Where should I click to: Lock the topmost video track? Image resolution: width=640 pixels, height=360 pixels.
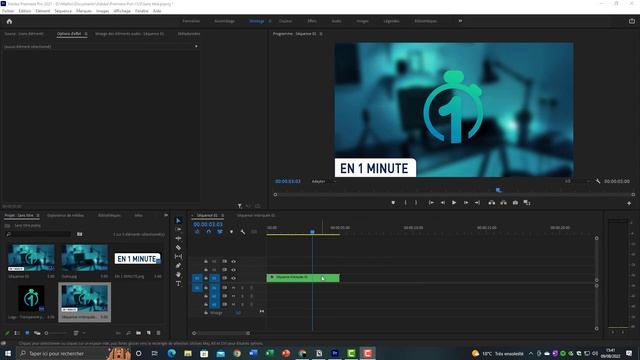click(206, 261)
